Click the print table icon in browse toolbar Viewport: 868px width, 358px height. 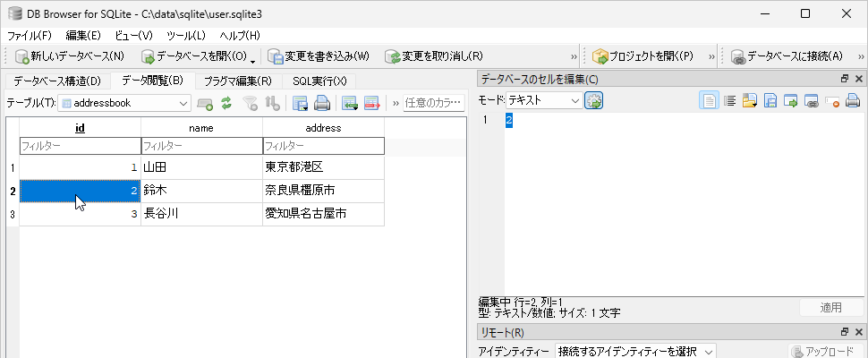coord(322,103)
